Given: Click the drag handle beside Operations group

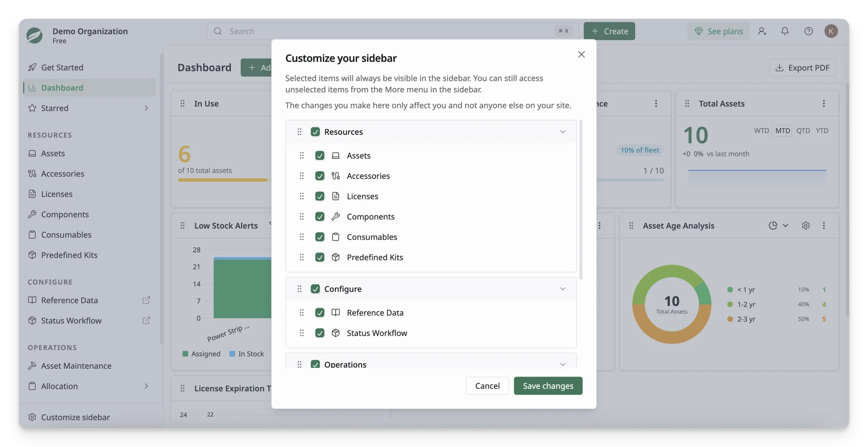Looking at the screenshot, I should [x=299, y=364].
